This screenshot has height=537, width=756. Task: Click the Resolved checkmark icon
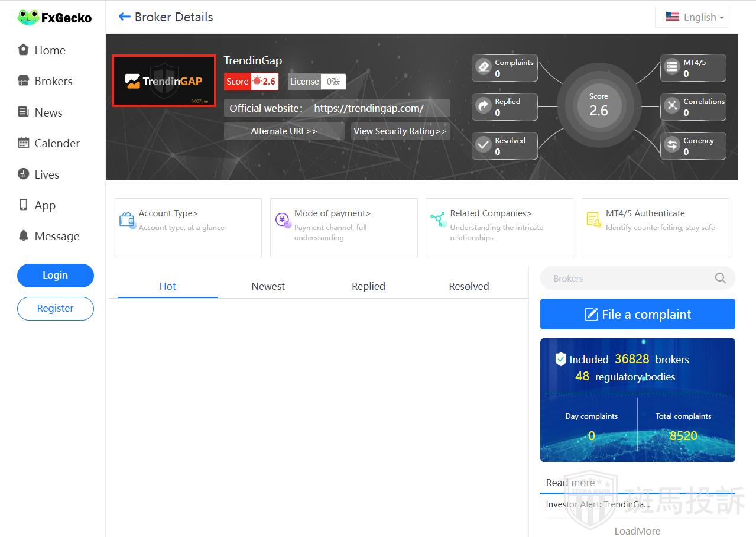click(x=484, y=145)
